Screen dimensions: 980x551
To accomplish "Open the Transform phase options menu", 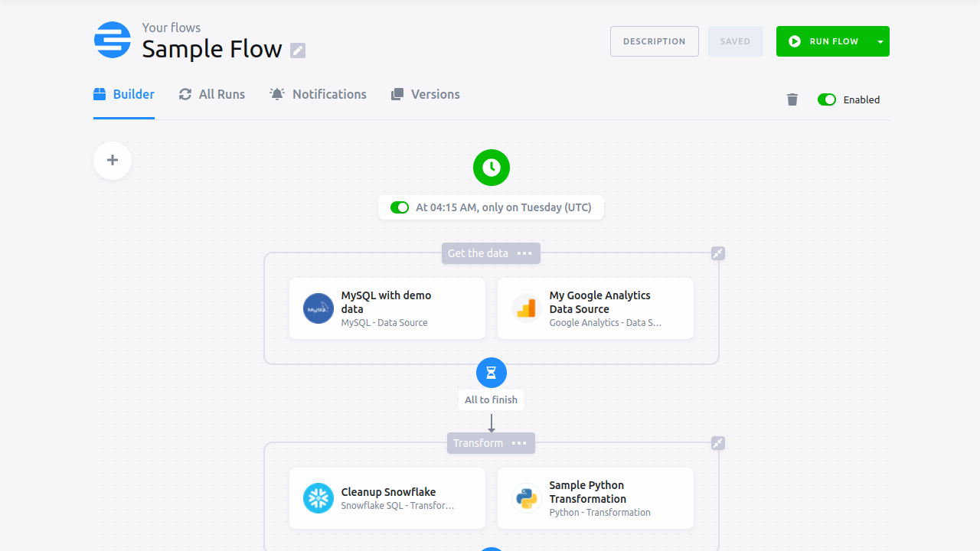I will coord(519,443).
